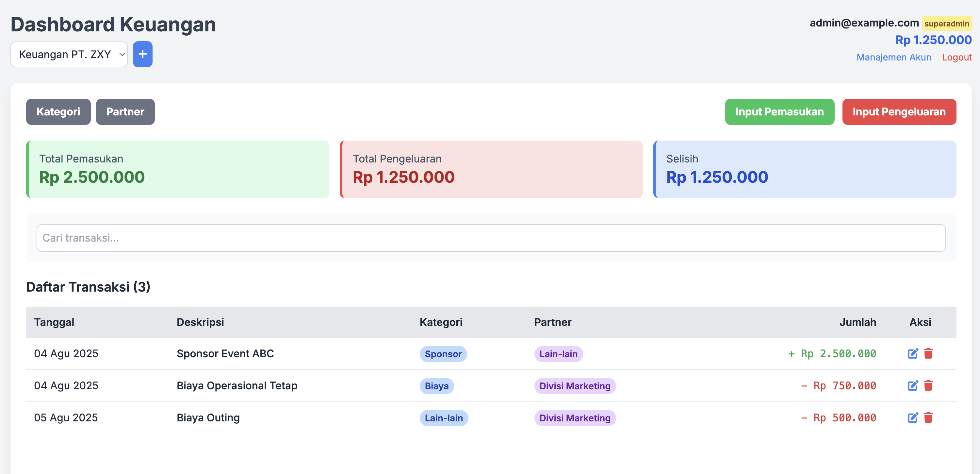
Task: Click the − Rp 500.000 amount
Action: click(x=839, y=418)
